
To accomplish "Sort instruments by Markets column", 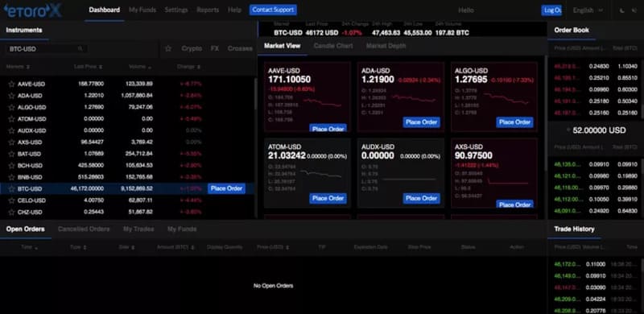I will 18,67.
